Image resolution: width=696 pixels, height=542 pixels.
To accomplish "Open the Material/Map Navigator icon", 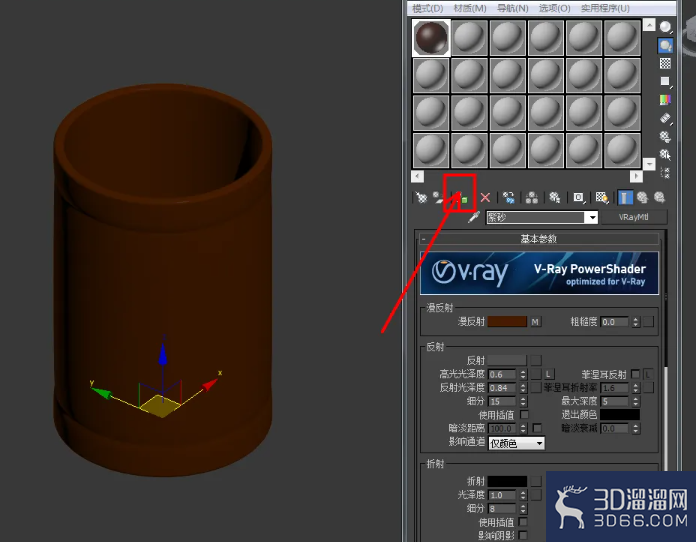I will point(665,173).
